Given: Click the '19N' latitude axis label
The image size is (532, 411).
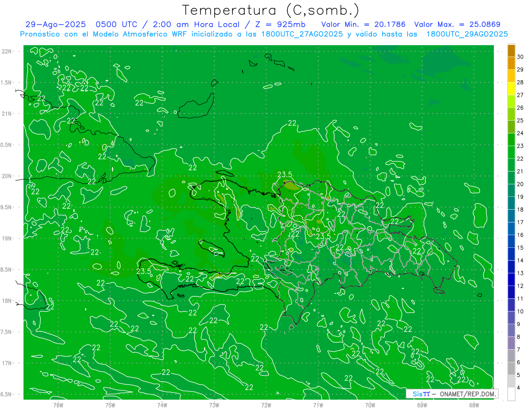Looking at the screenshot, I should click(8, 239).
